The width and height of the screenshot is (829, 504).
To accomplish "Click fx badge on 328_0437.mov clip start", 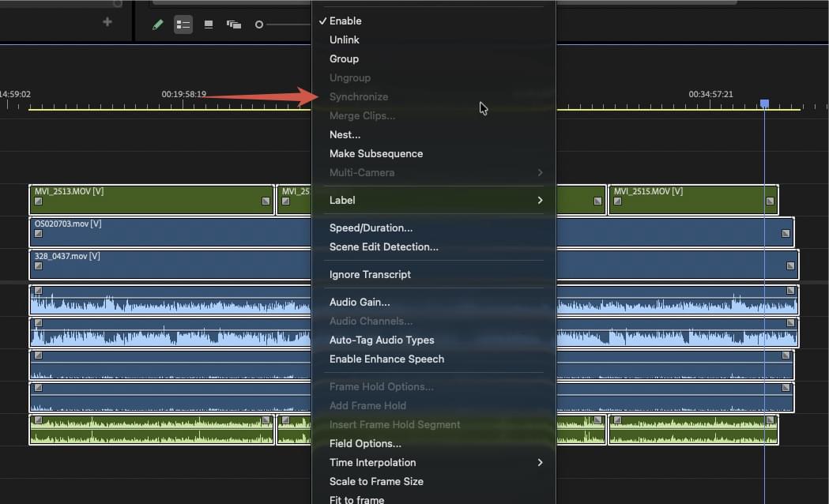I will click(x=38, y=265).
